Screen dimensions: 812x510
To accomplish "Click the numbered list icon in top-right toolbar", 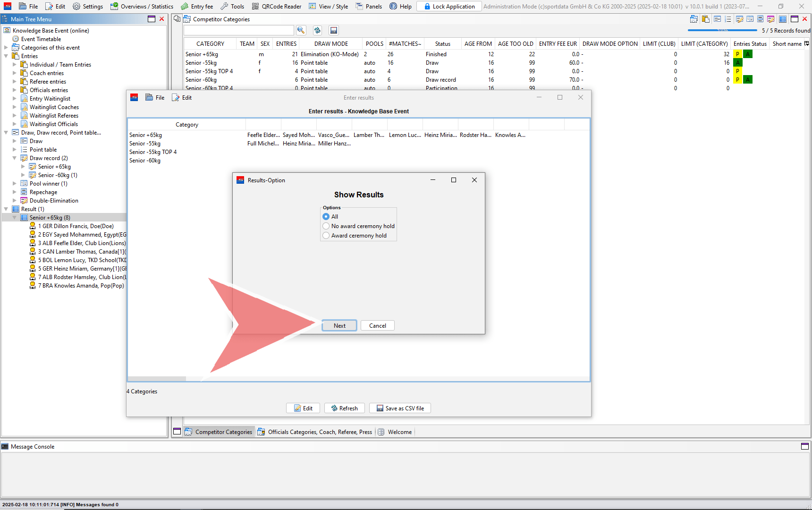I will (727, 19).
